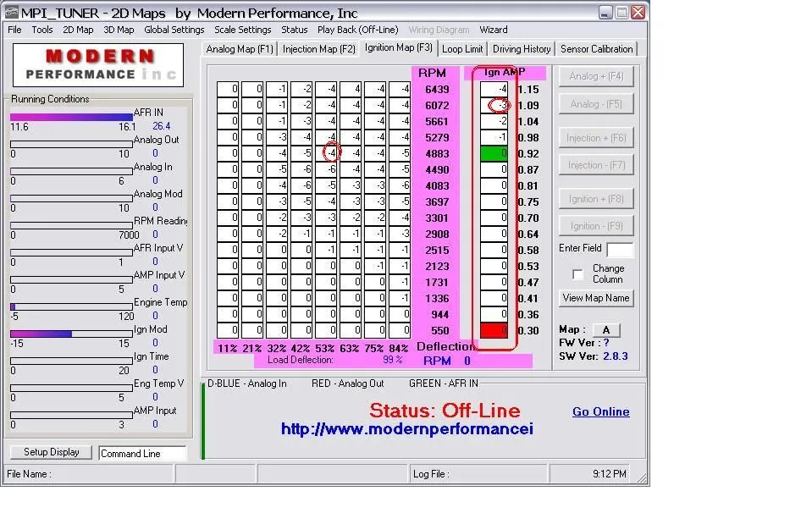Select the Driving History tab

coord(522,49)
